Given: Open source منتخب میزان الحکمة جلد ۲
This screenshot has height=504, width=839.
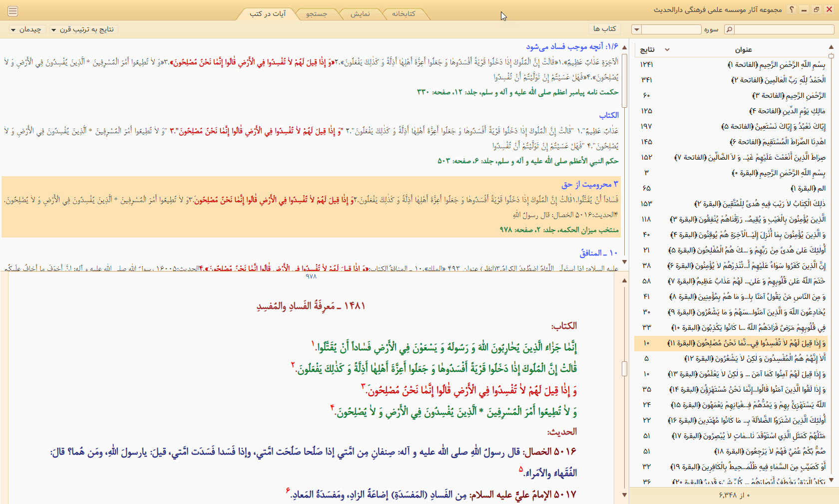Looking at the screenshot, I should coord(559,230).
